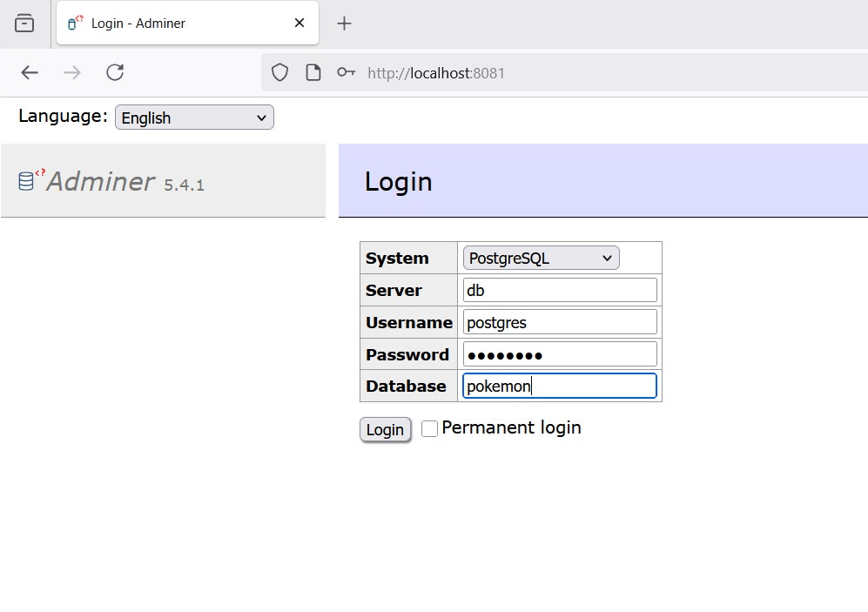The width and height of the screenshot is (868, 612).
Task: Click the Login page heading
Action: pos(399,181)
